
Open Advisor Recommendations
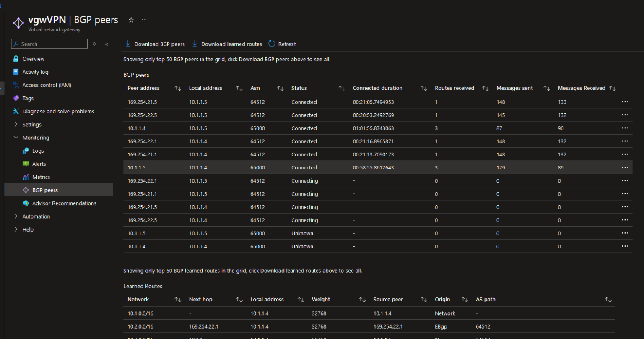tap(64, 203)
